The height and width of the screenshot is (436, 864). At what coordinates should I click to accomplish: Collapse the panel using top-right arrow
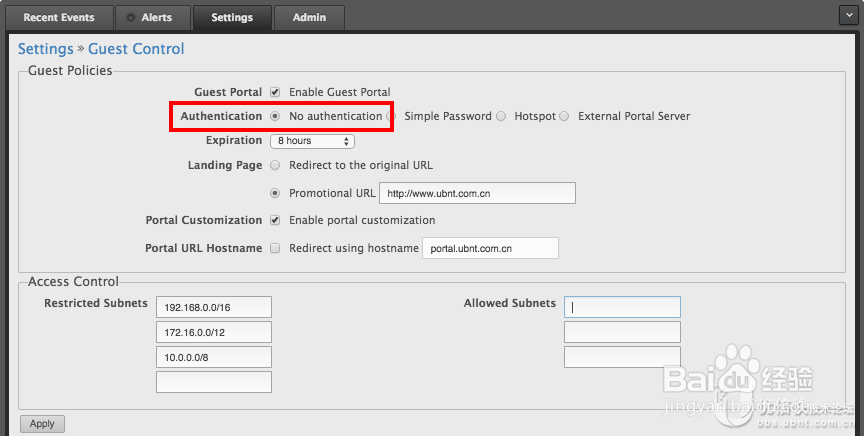tap(847, 15)
